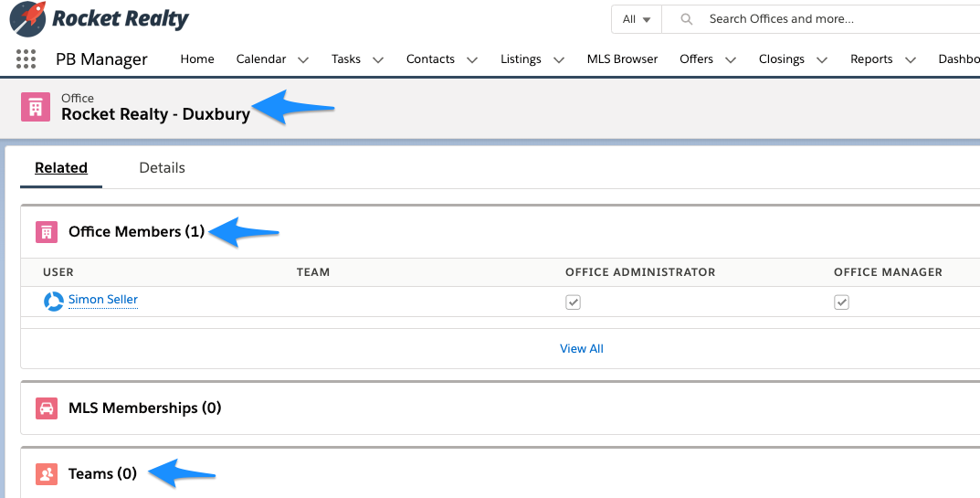Click the USER column header

(58, 272)
